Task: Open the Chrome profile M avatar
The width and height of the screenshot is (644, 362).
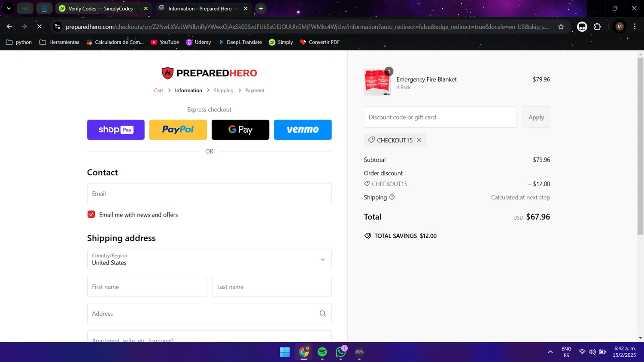Action: tap(620, 27)
